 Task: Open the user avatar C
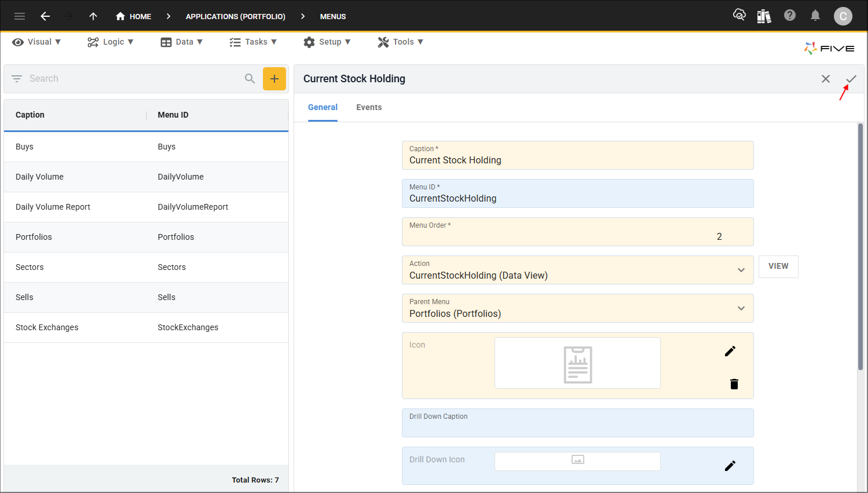(x=843, y=16)
